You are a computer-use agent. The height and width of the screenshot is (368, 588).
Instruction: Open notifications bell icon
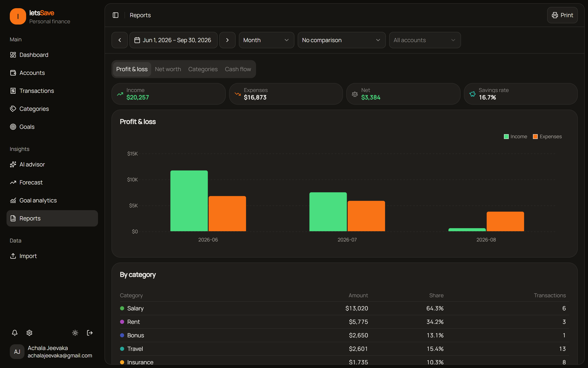14,333
